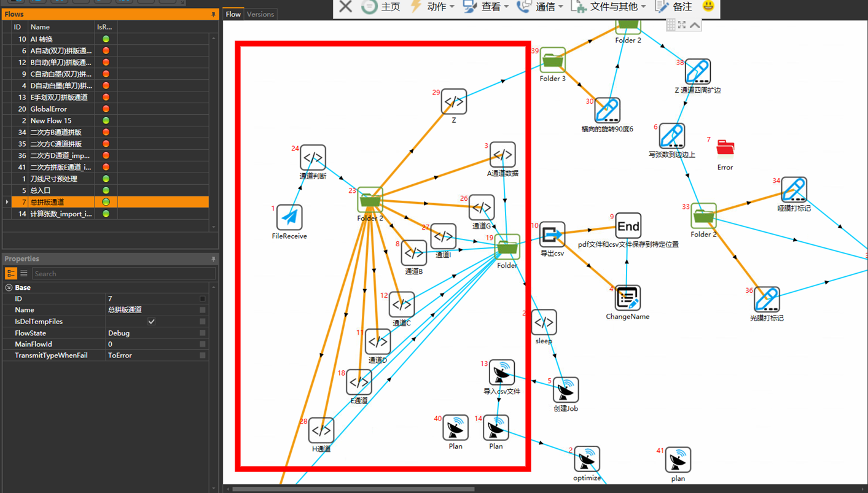Click the E通道 script node 18
868x493 pixels.
[x=359, y=382]
